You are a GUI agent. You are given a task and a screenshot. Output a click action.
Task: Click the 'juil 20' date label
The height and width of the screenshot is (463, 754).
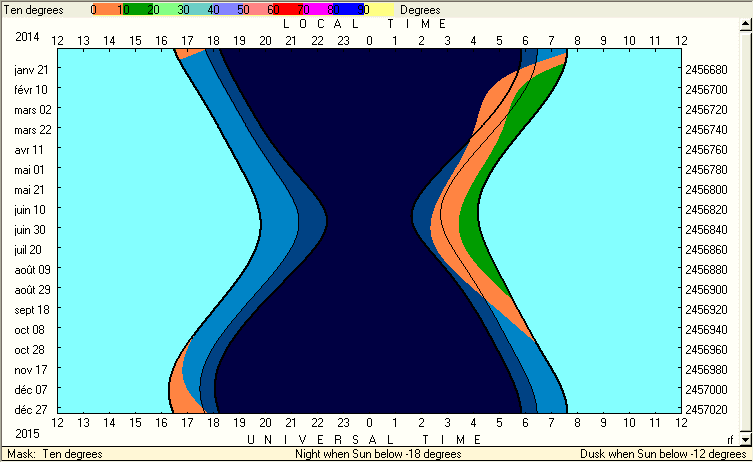(28, 250)
